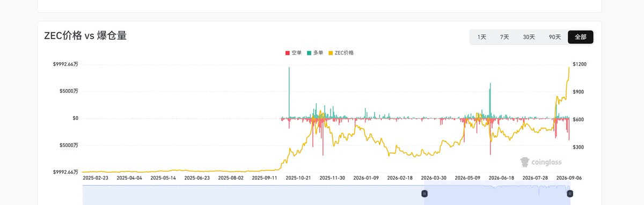Click the selected zoom range area
Screen dimensions: 644x205
click(x=497, y=195)
